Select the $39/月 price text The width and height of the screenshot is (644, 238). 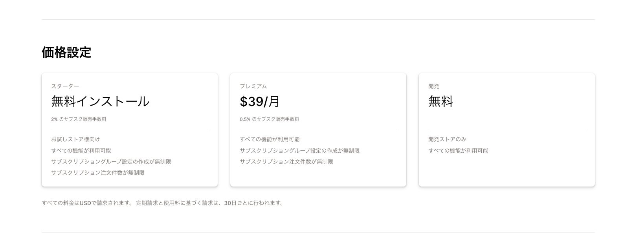(x=260, y=102)
